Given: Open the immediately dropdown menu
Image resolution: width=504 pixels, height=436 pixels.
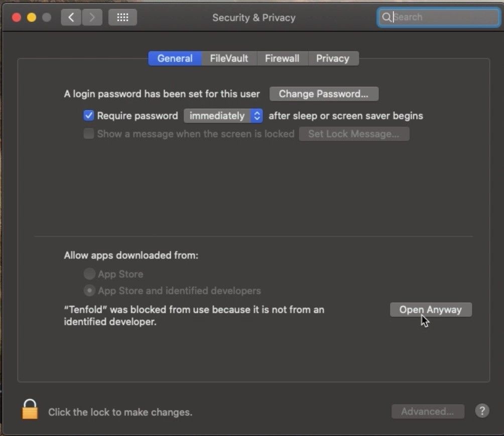Looking at the screenshot, I should point(223,116).
